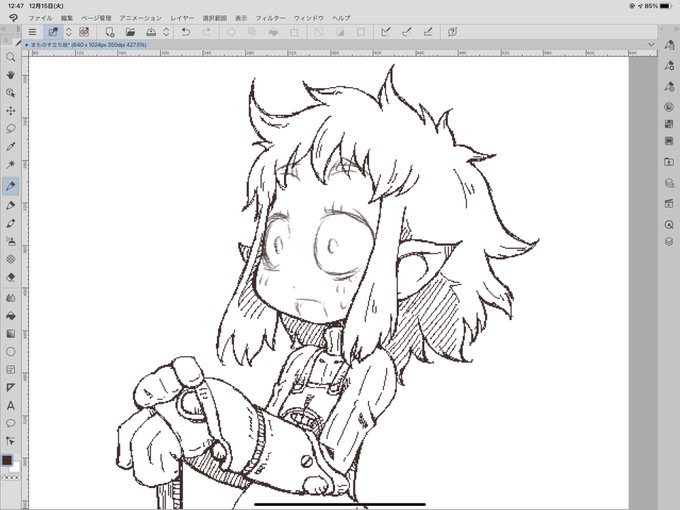Image resolution: width=680 pixels, height=510 pixels.
Task: Open the hamburger menu in command bar
Action: pyautogui.click(x=32, y=32)
